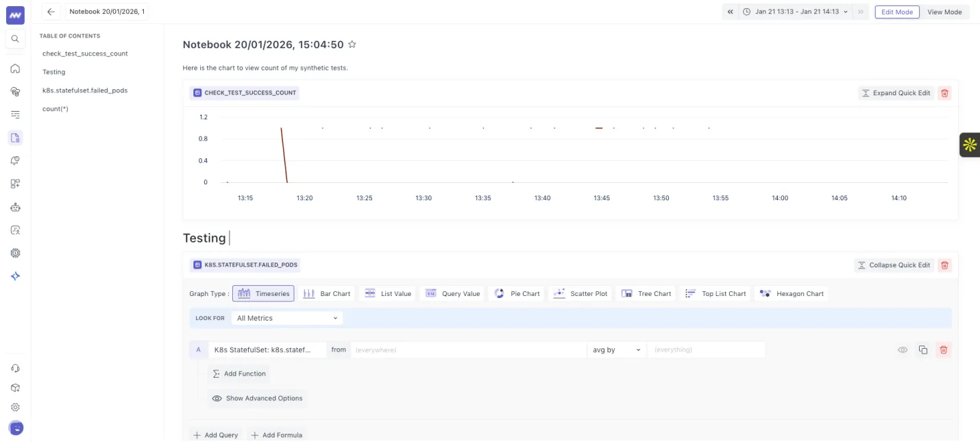The width and height of the screenshot is (980, 442).
Task: Open the settings gear icon in sidebar
Action: click(x=15, y=407)
